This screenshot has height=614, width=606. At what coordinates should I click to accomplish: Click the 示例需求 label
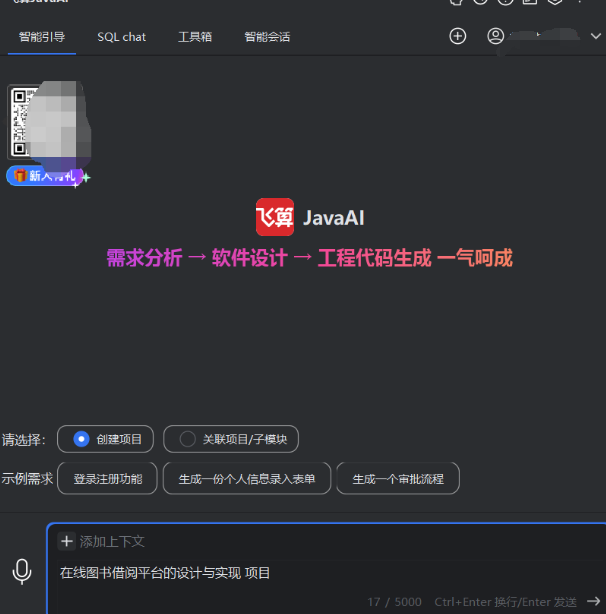[x=27, y=479]
